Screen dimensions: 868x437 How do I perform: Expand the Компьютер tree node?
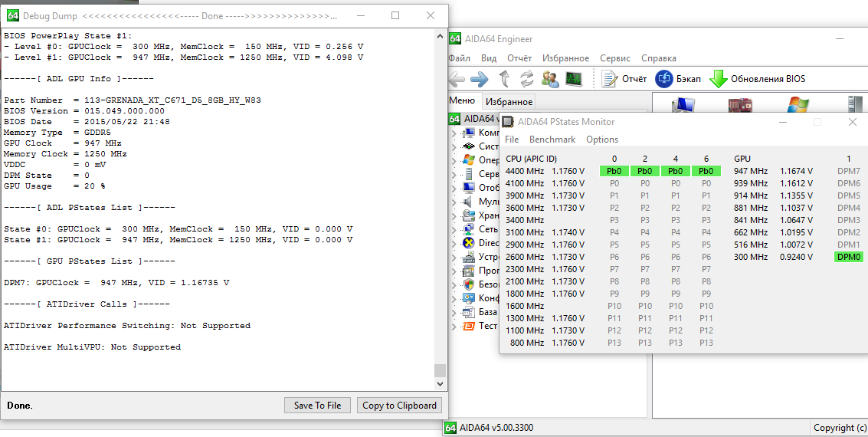pos(454,133)
